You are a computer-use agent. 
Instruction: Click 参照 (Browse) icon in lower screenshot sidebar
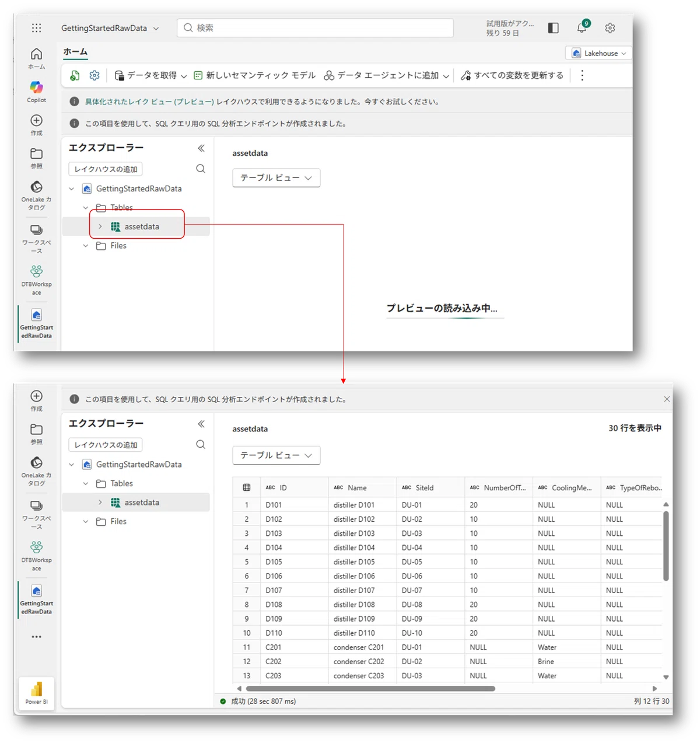point(36,433)
